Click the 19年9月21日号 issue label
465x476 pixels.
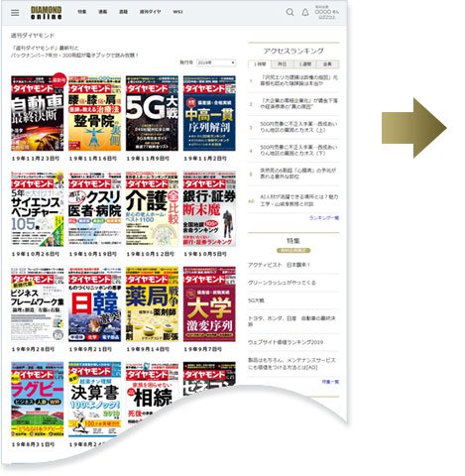90,349
